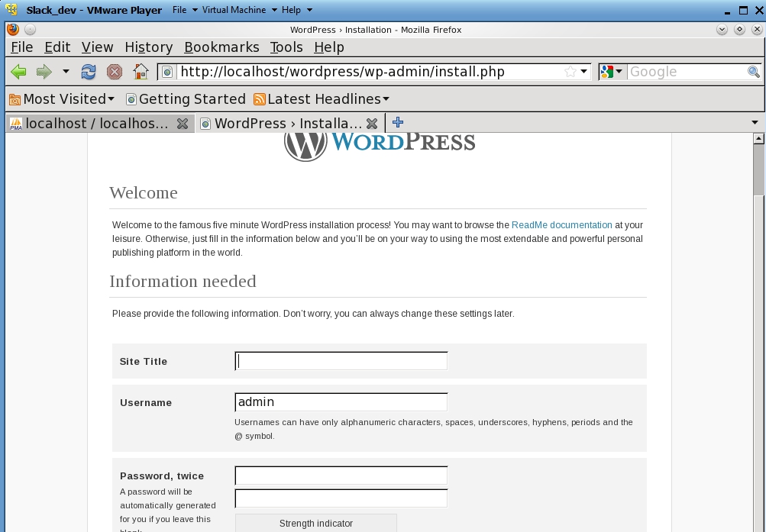766x532 pixels.
Task: Open the VMware Player Help menu
Action: tap(296, 10)
